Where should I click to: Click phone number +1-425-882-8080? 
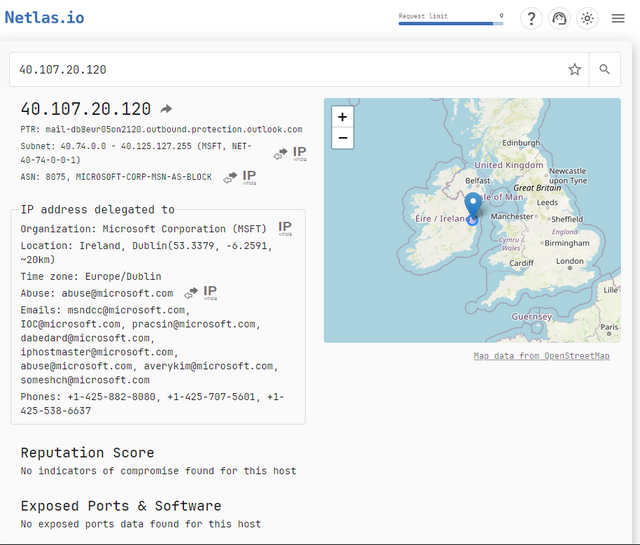click(111, 397)
